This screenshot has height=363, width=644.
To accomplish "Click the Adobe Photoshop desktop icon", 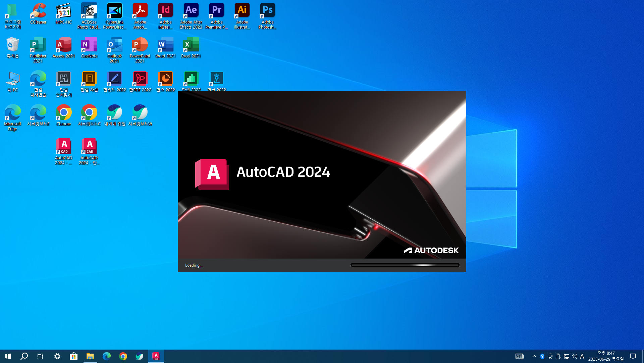I will [267, 16].
